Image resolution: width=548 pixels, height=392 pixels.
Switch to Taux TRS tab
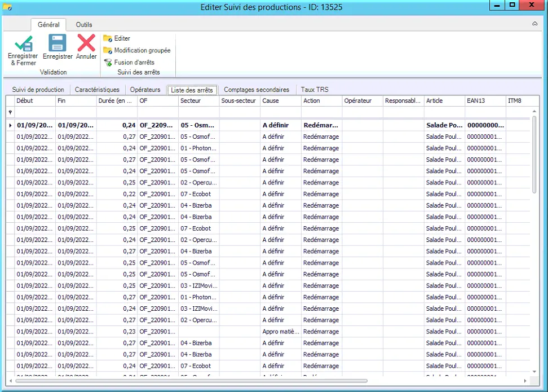coord(315,90)
